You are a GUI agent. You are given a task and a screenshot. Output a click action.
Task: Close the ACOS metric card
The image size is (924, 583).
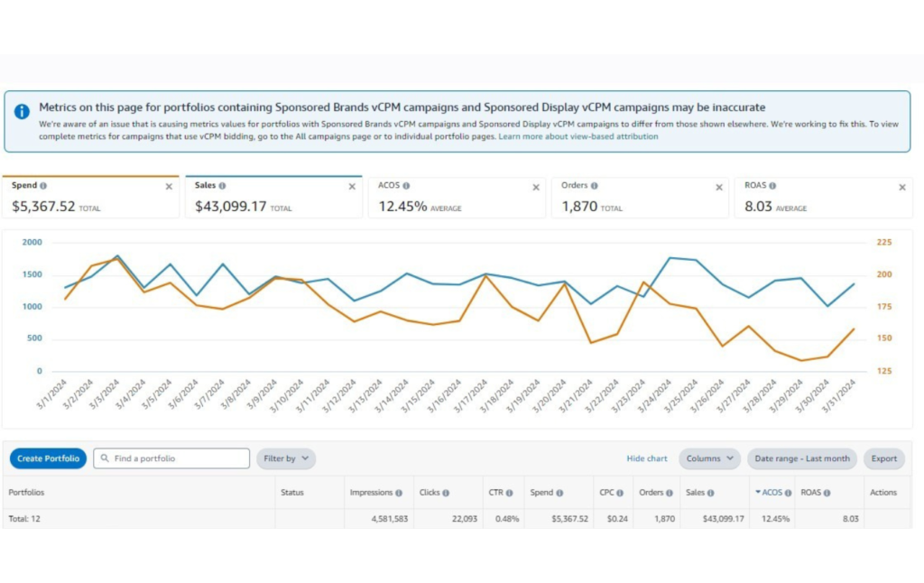tap(536, 188)
